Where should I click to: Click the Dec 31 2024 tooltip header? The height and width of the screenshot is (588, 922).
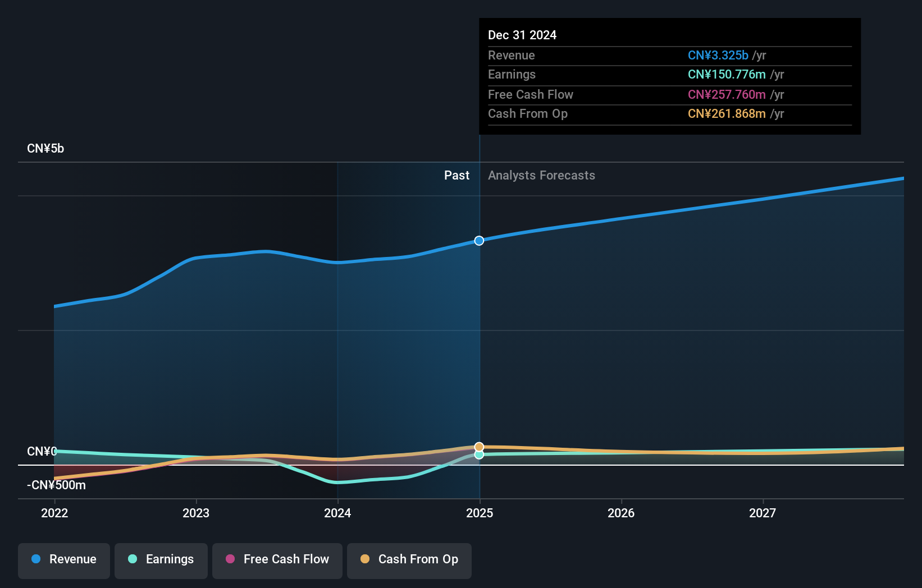tap(522, 35)
